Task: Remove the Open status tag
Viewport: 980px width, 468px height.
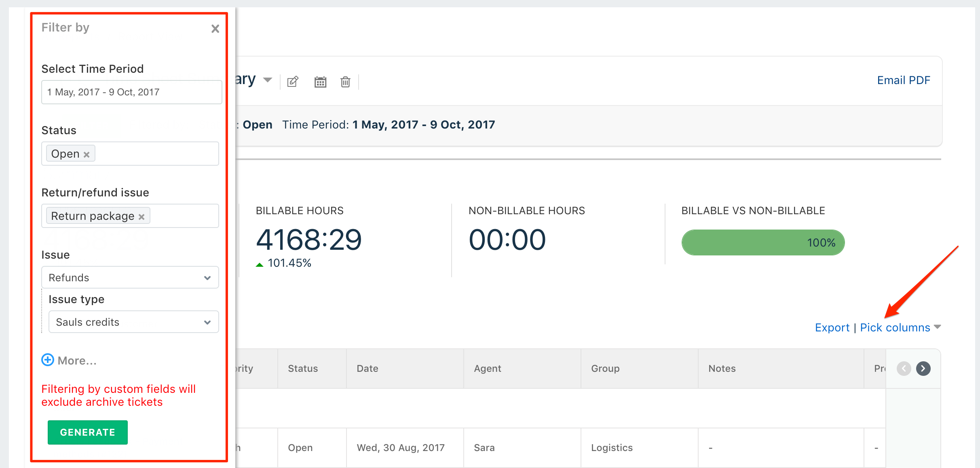Action: [87, 154]
